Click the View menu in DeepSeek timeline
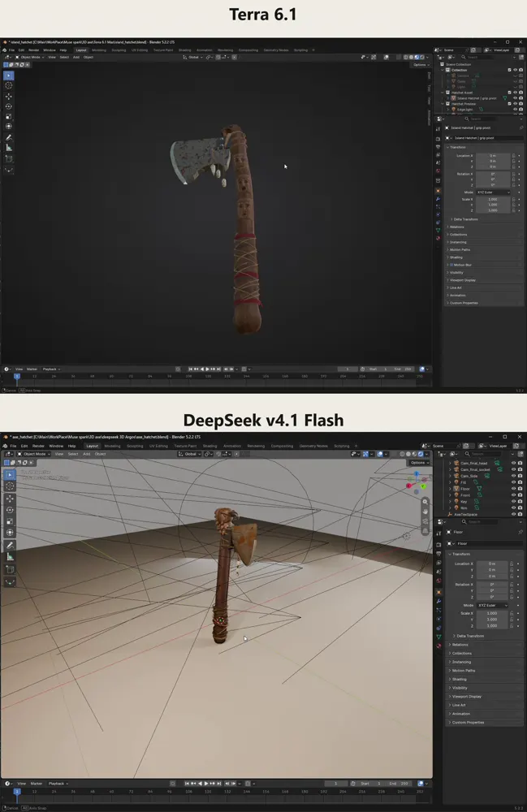 (21, 784)
